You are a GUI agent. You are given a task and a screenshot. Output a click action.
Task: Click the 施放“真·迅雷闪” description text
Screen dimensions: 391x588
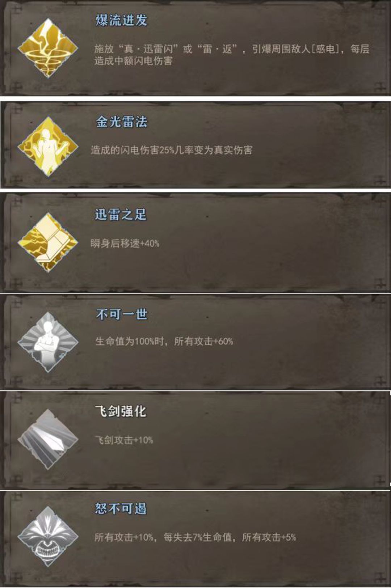click(136, 48)
